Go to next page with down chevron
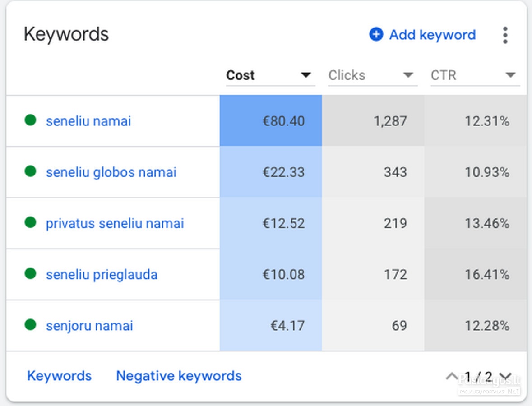The width and height of the screenshot is (532, 406). 505,376
